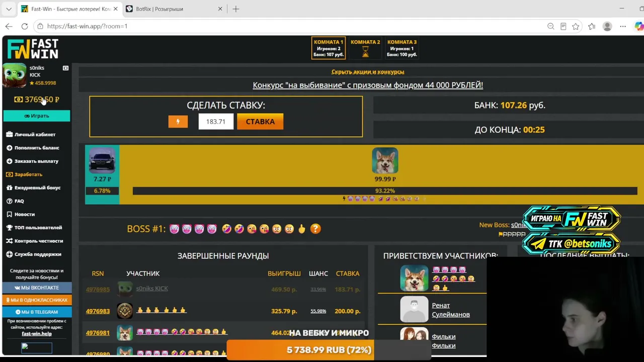Click the trophy icon for ТОП пользователей
This screenshot has width=644, height=362.
pos(10,228)
